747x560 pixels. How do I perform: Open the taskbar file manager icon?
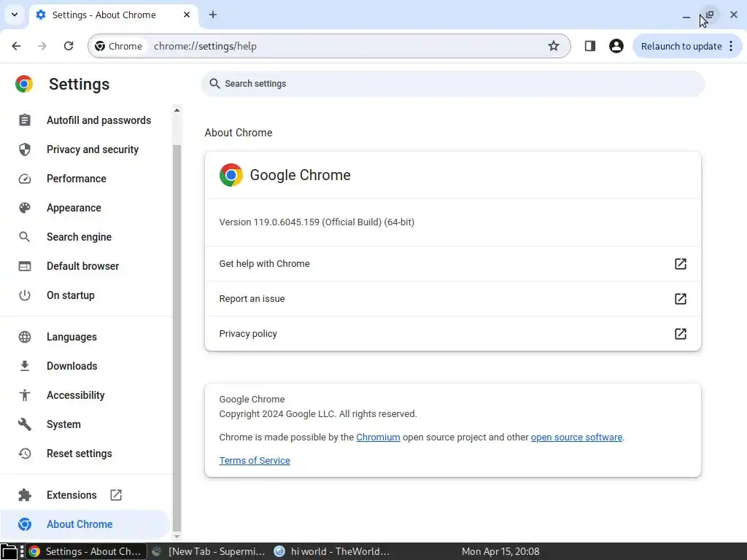coord(9,551)
